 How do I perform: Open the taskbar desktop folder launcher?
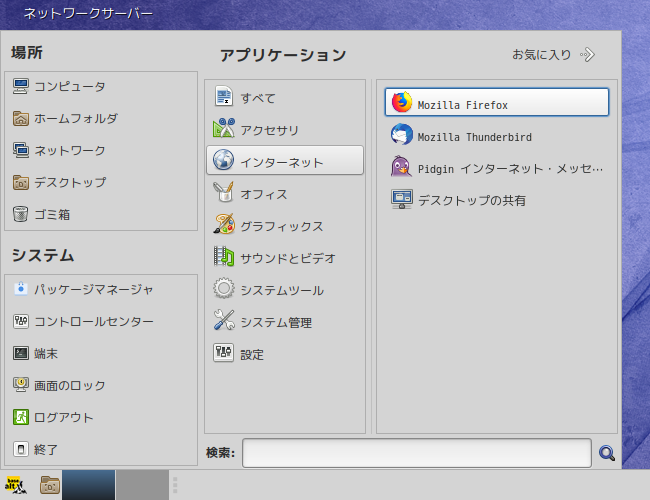(x=50, y=485)
